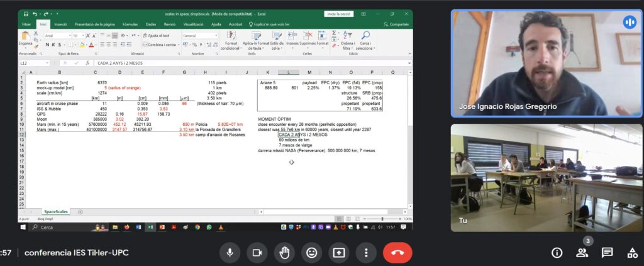Click the Inicia la sessió button
The height and width of the screenshot is (266, 644).
coord(339,14)
